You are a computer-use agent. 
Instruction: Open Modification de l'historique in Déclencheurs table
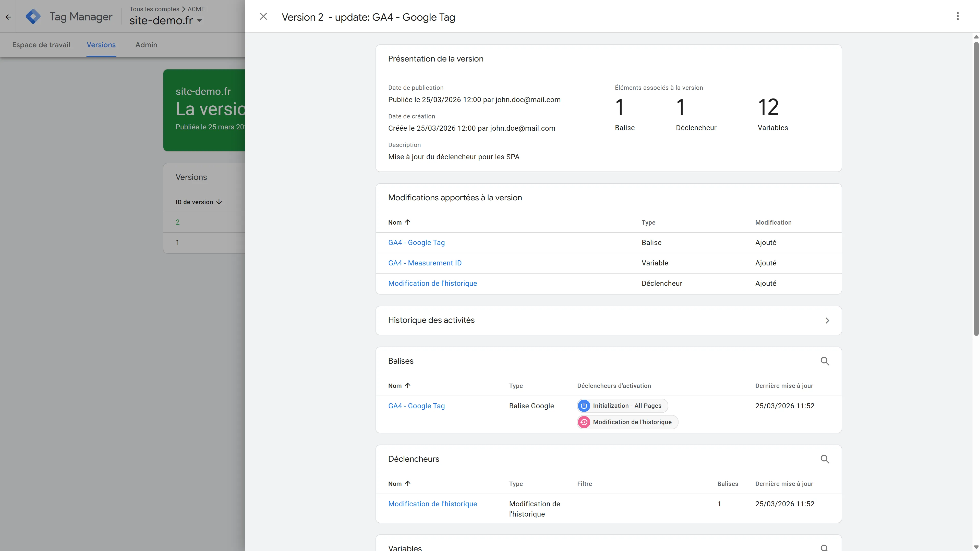pyautogui.click(x=432, y=504)
